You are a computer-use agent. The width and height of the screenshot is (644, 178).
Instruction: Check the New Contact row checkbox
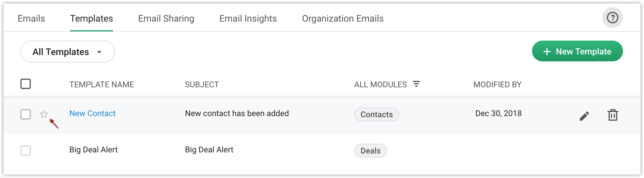[26, 114]
